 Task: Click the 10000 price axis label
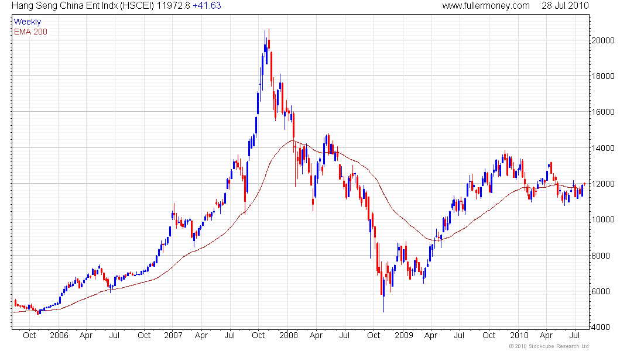603,219
